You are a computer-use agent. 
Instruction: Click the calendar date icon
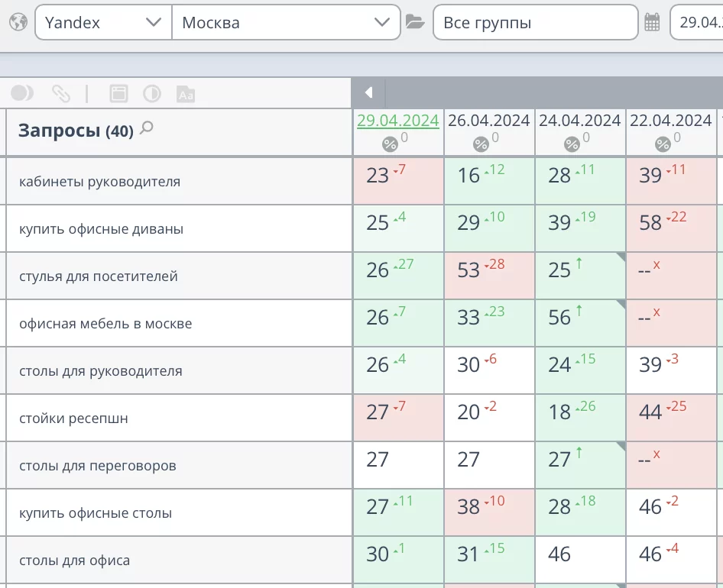click(652, 22)
